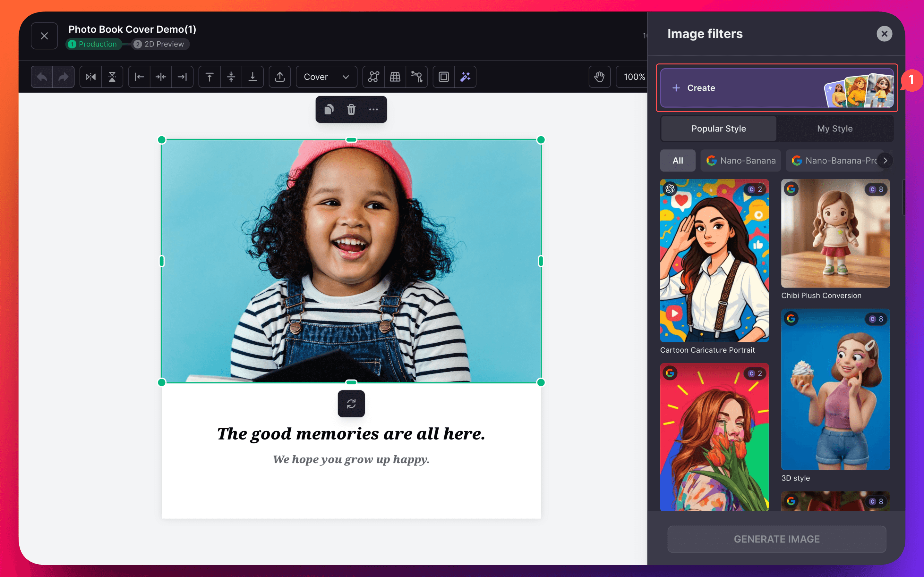Align element to top edge
This screenshot has width=924, height=577.
[x=209, y=77]
